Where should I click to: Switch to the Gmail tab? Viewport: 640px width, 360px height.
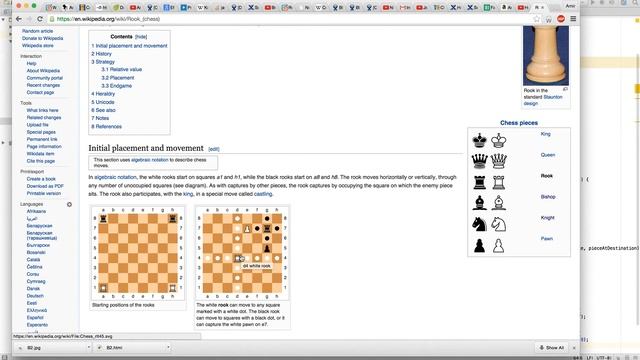tap(404, 7)
